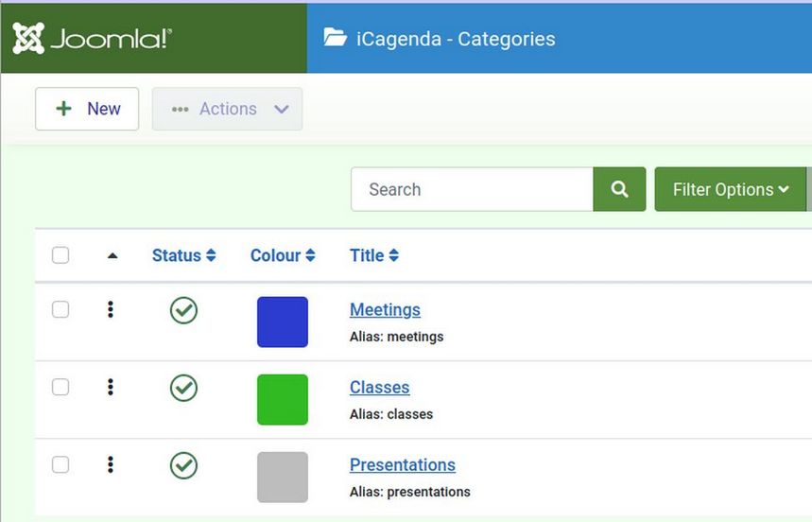Create a new category with New button
Screen dimensions: 812x522
coord(87,109)
